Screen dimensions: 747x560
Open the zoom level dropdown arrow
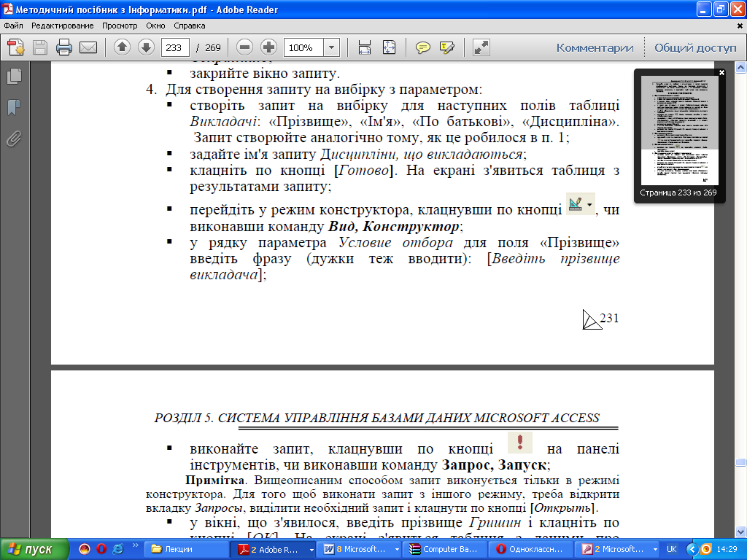[x=332, y=47]
